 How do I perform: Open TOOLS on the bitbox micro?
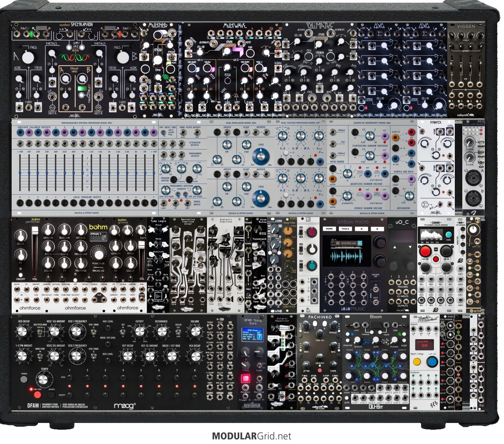tap(345, 228)
